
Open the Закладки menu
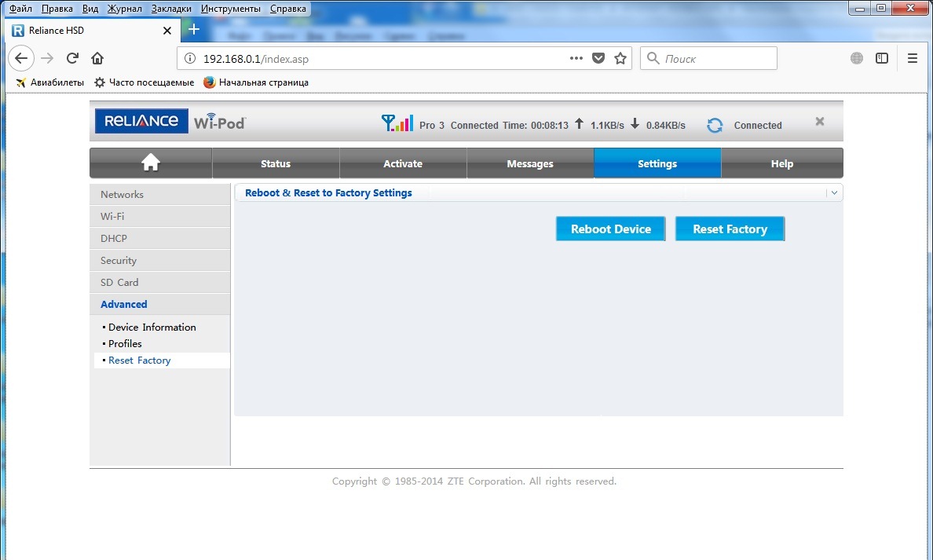pyautogui.click(x=171, y=9)
